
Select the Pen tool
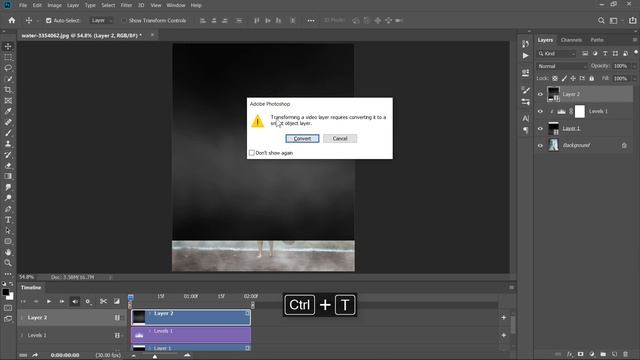coord(8,209)
